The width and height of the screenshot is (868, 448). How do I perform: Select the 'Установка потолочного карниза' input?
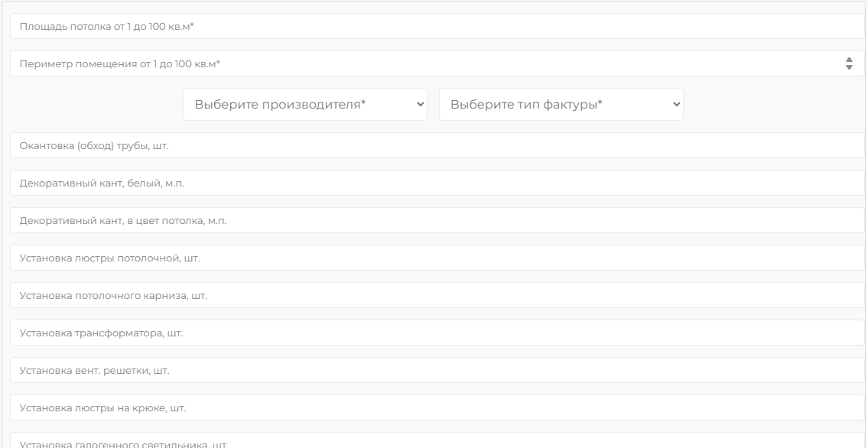(x=436, y=295)
